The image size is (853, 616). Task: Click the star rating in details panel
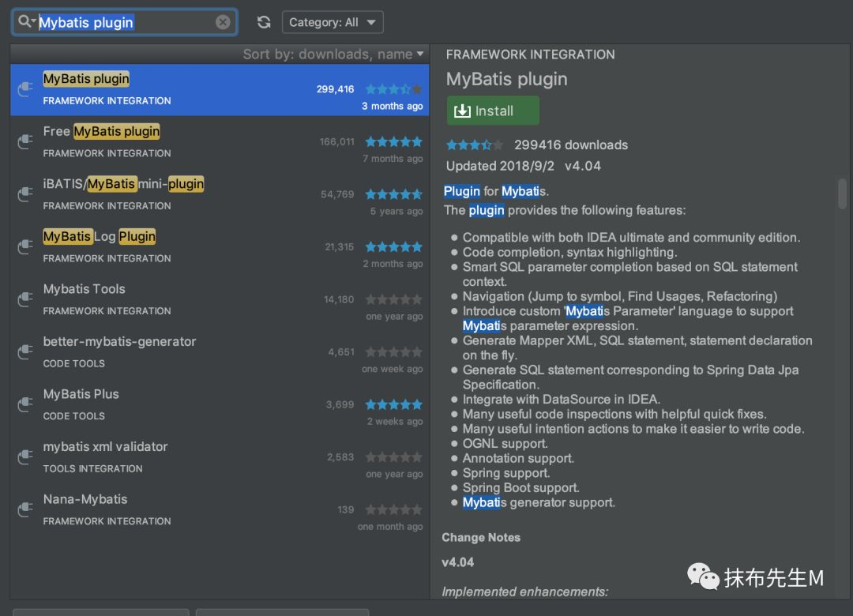[475, 145]
